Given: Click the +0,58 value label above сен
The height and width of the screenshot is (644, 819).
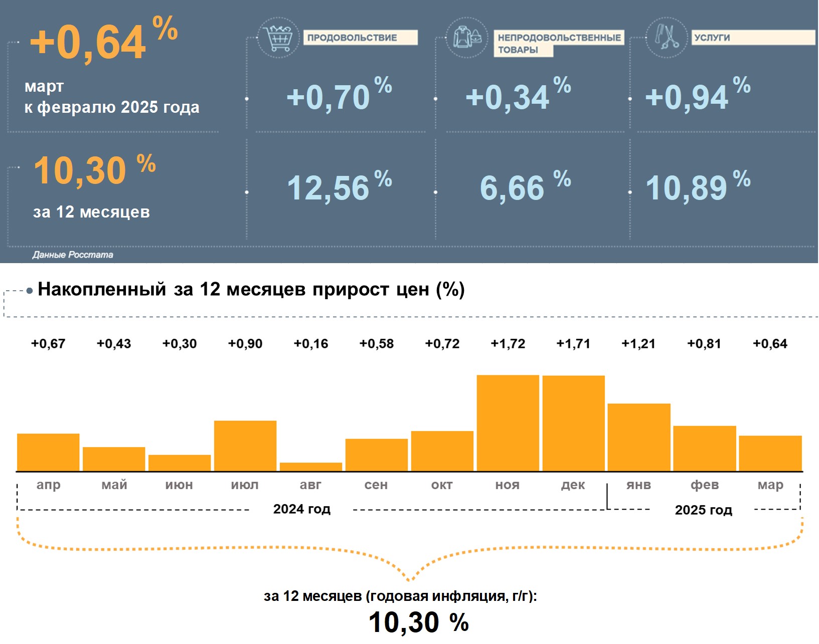Looking at the screenshot, I should pos(377,344).
